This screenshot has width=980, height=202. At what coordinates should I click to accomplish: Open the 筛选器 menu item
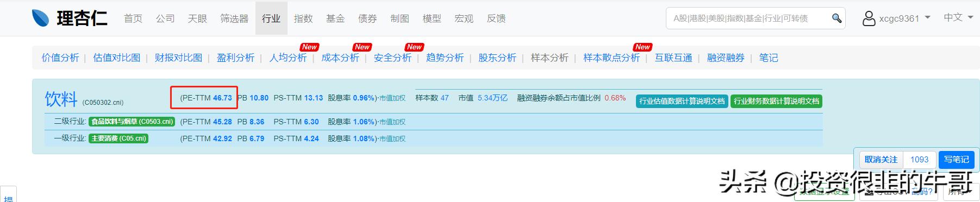point(234,18)
